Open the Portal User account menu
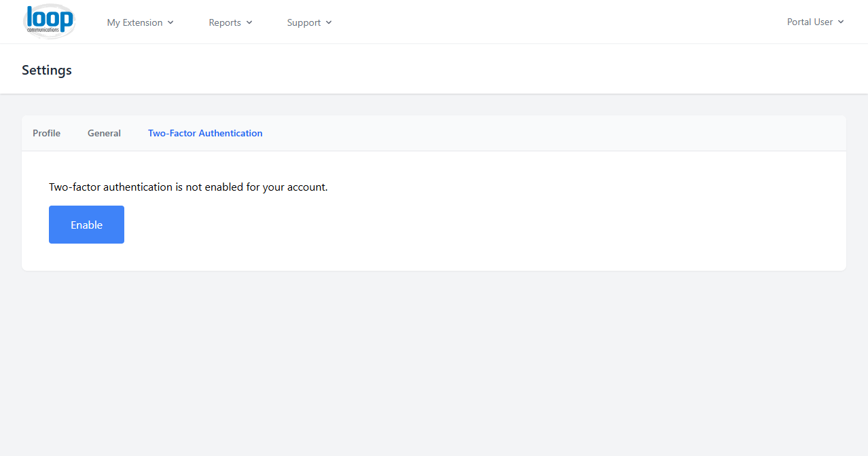The image size is (868, 456). pyautogui.click(x=816, y=22)
